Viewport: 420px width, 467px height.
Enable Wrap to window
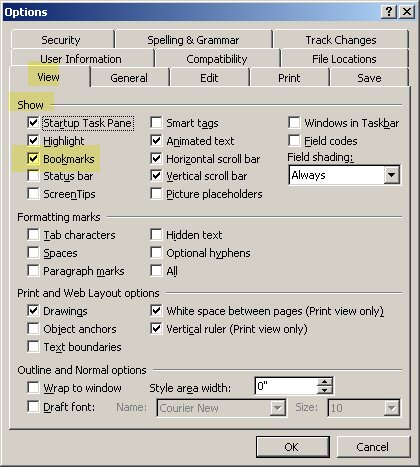[x=33, y=388]
